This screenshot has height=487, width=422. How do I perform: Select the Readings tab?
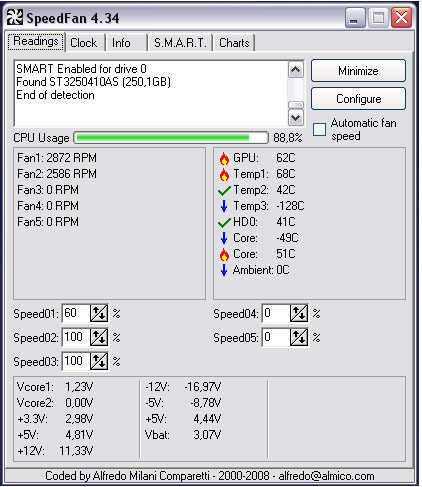36,41
